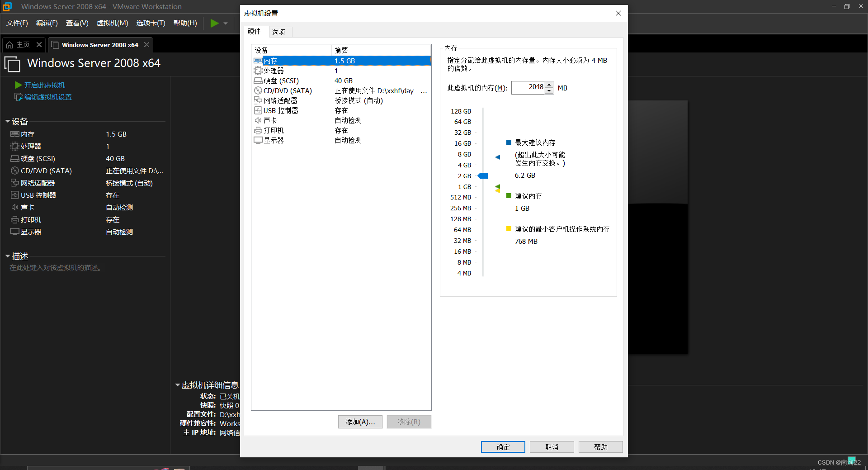This screenshot has width=868, height=470.
Task: Open the 文件(F) menu
Action: coord(17,23)
